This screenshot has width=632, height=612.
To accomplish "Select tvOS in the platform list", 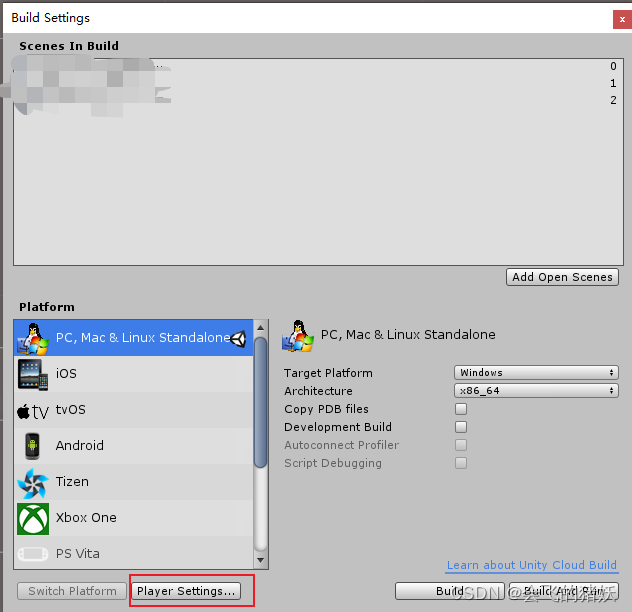I will [x=133, y=410].
